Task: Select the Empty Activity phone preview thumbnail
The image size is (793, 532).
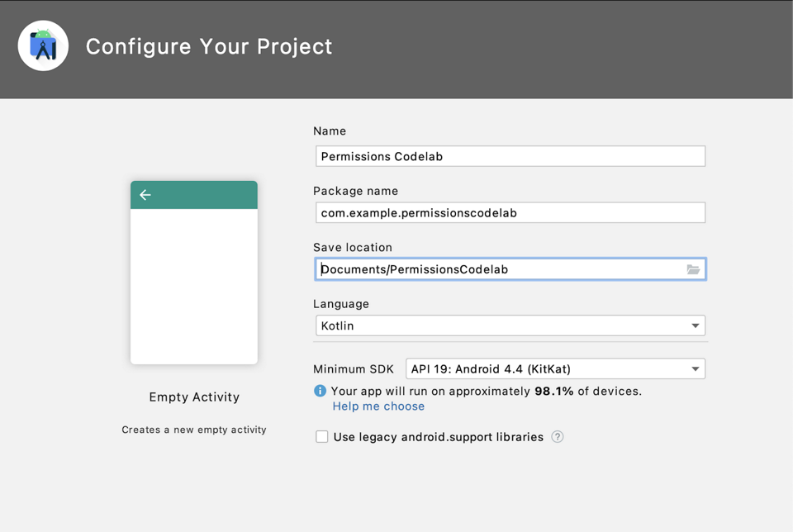Action: [x=194, y=273]
